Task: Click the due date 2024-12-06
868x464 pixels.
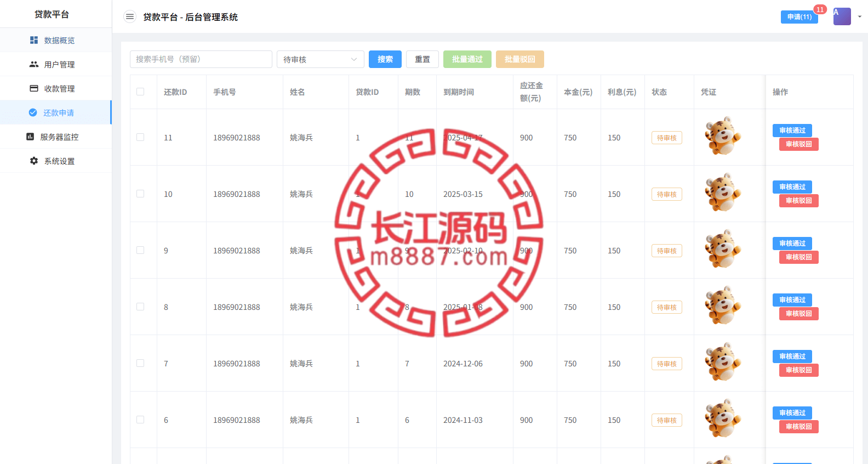Action: click(x=463, y=364)
